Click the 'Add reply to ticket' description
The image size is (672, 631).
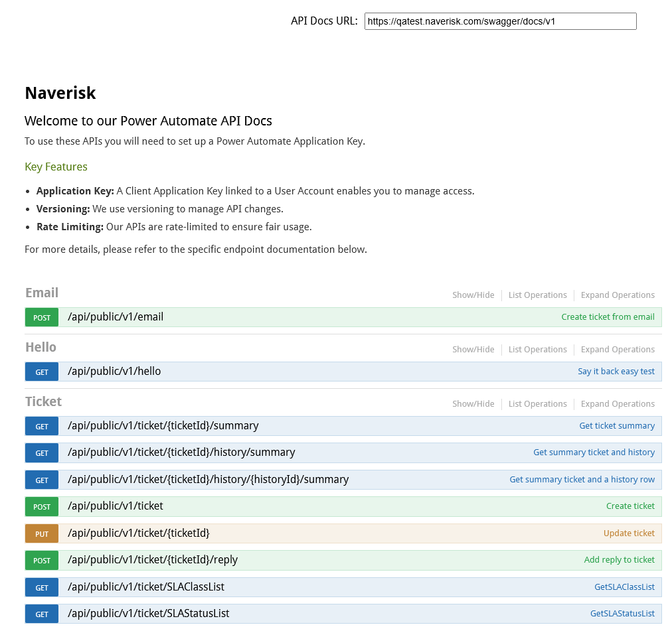(x=619, y=560)
